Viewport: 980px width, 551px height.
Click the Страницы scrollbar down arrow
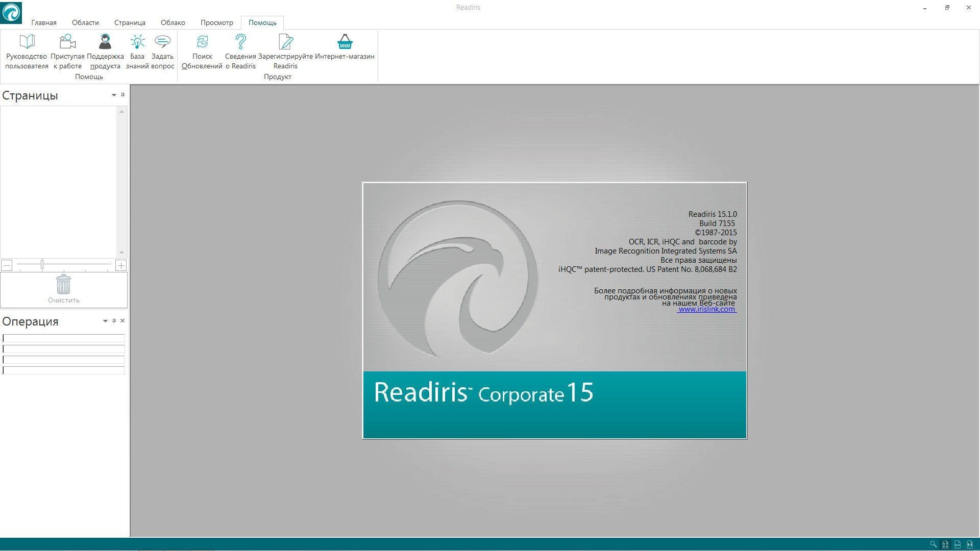point(121,253)
